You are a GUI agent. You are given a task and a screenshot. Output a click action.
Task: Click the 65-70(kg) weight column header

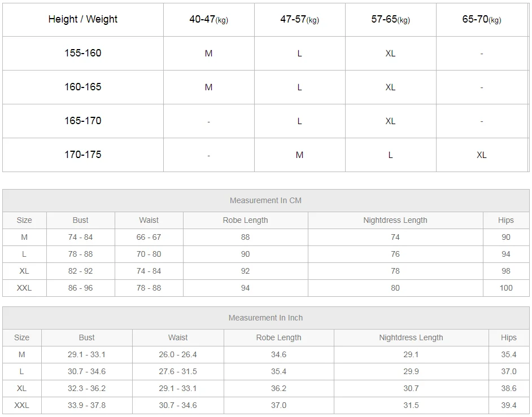[x=481, y=19]
